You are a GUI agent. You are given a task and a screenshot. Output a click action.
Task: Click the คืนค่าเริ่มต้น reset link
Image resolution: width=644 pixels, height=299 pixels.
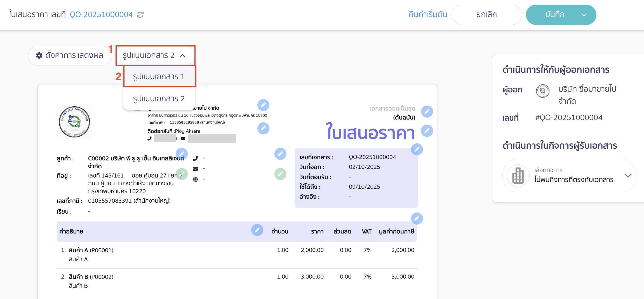click(x=428, y=14)
